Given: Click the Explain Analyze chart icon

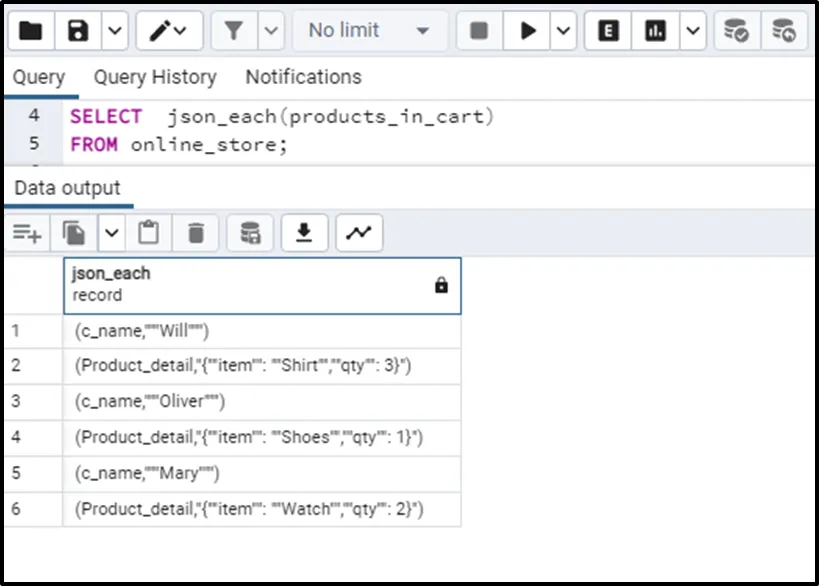Looking at the screenshot, I should point(656,31).
